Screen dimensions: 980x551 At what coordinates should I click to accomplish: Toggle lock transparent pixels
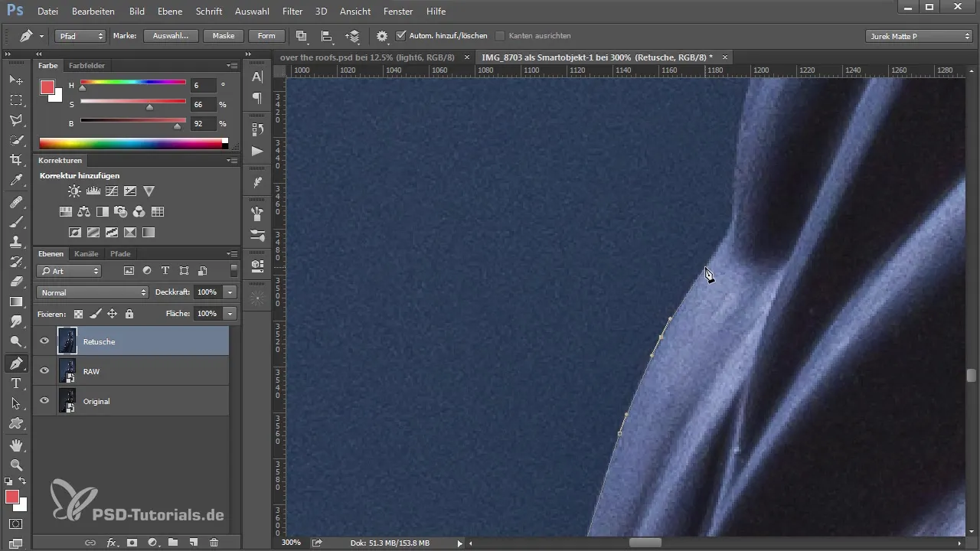pyautogui.click(x=78, y=314)
